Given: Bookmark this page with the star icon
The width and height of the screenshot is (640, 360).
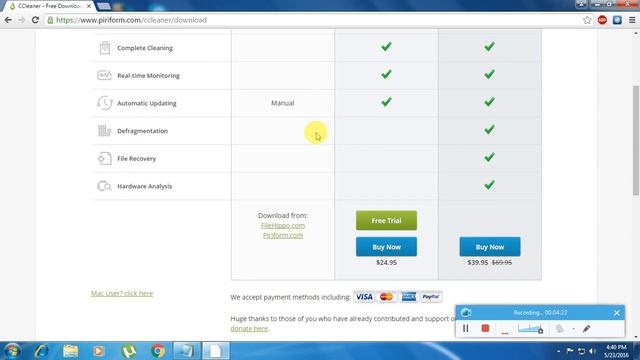Looking at the screenshot, I should [x=587, y=20].
